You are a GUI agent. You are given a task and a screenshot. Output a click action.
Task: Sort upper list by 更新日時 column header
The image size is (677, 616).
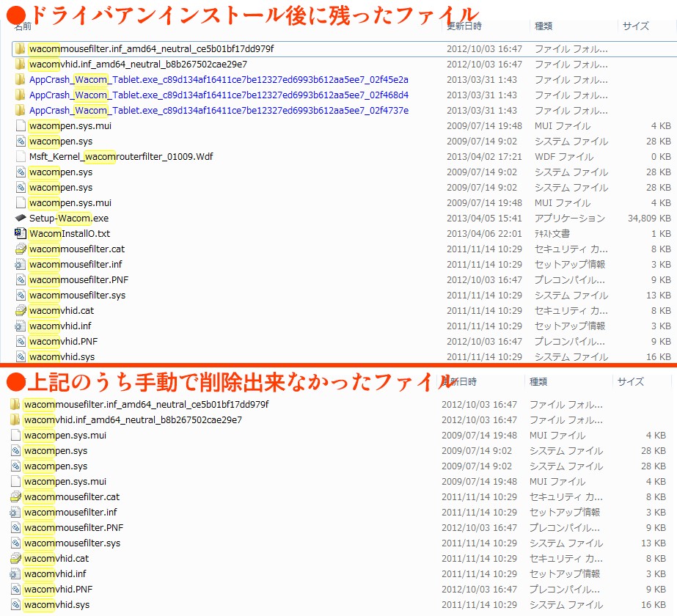pos(464,26)
